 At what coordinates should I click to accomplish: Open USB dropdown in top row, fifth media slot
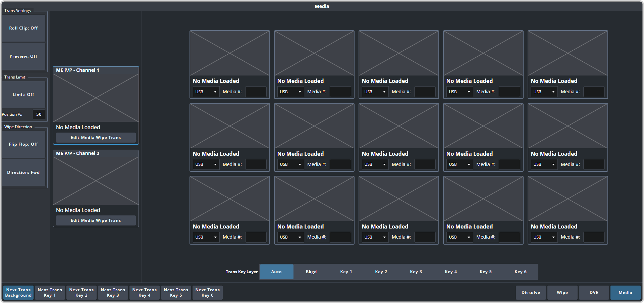click(x=544, y=92)
